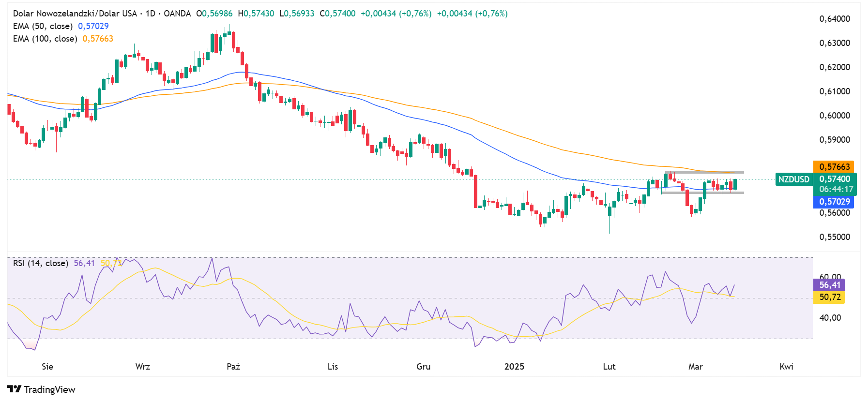Image resolution: width=868 pixels, height=402 pixels.
Task: Click the 0,55000 price axis label
Action: point(835,237)
